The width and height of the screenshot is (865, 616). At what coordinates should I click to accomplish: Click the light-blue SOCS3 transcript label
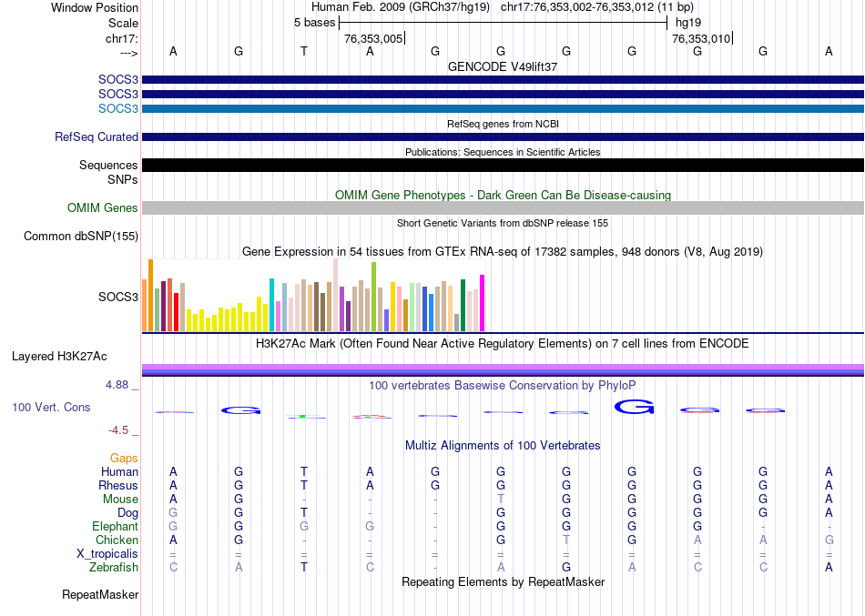[x=118, y=108]
